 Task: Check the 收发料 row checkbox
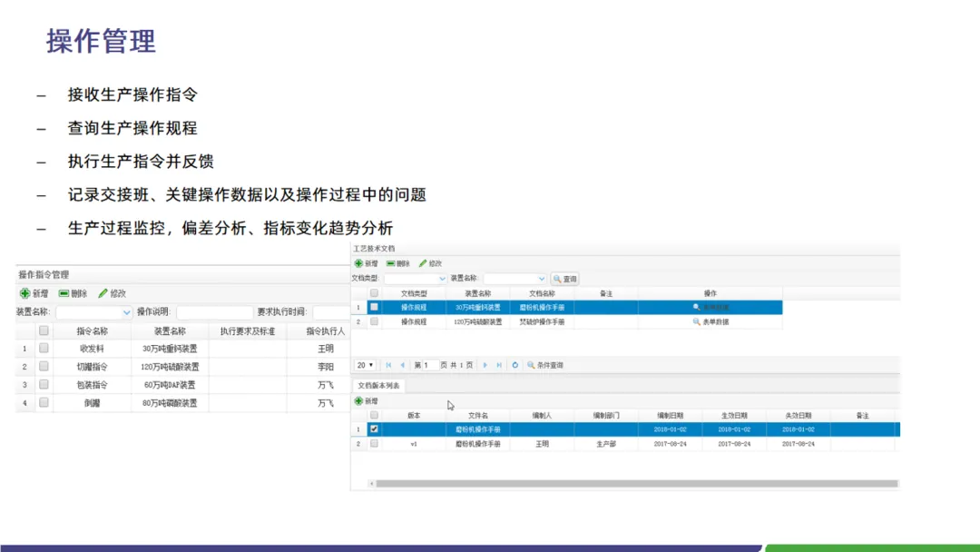click(x=44, y=349)
